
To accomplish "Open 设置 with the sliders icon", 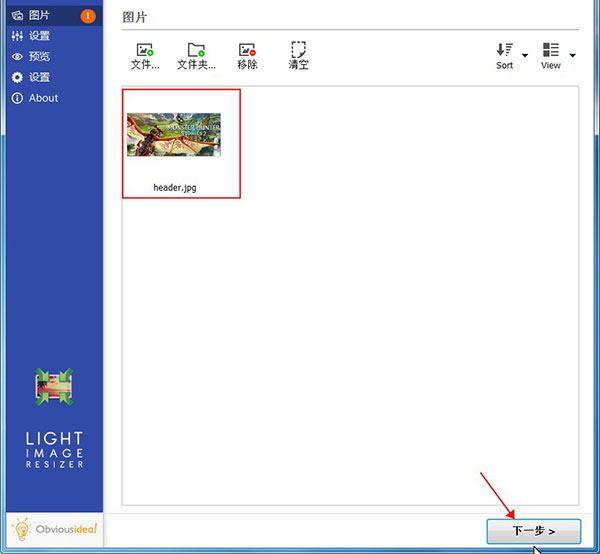I will pyautogui.click(x=38, y=36).
